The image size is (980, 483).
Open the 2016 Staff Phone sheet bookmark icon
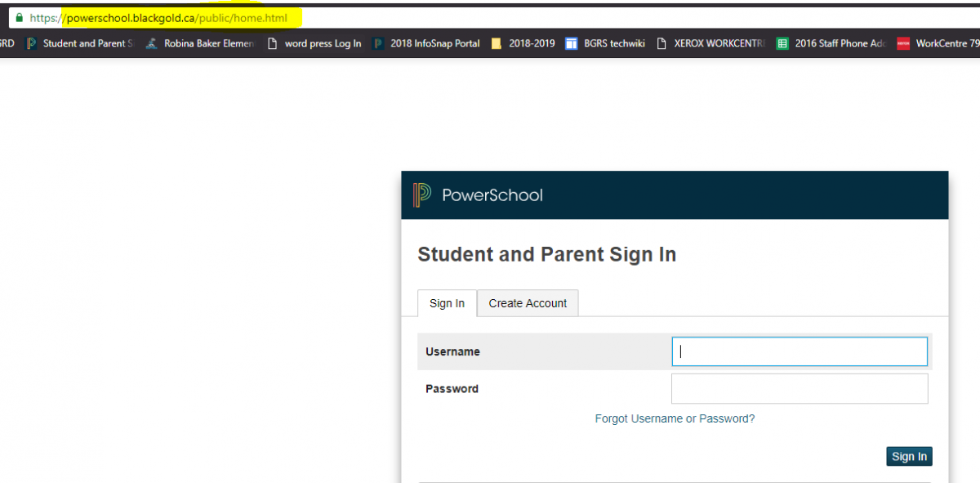[x=782, y=43]
